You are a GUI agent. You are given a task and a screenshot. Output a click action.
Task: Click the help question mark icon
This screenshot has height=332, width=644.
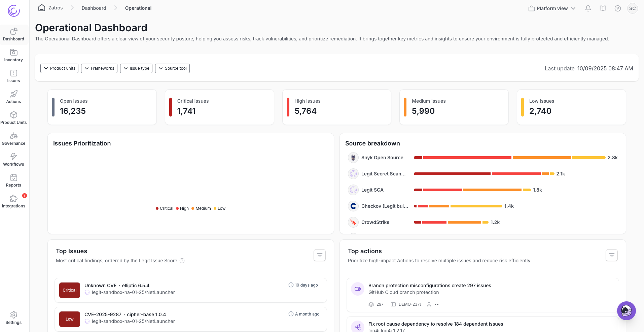tap(618, 8)
